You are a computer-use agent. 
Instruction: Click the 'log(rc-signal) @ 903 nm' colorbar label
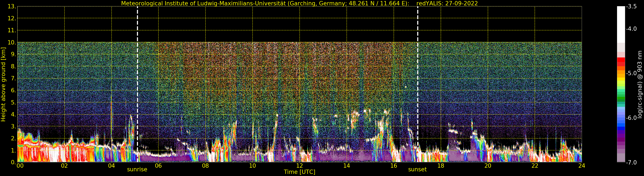click(640, 84)
